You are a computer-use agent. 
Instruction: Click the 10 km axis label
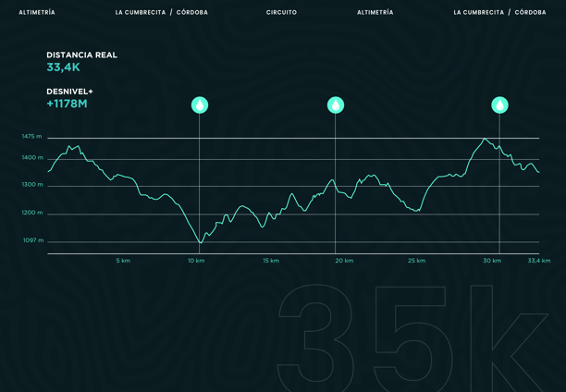[196, 261]
